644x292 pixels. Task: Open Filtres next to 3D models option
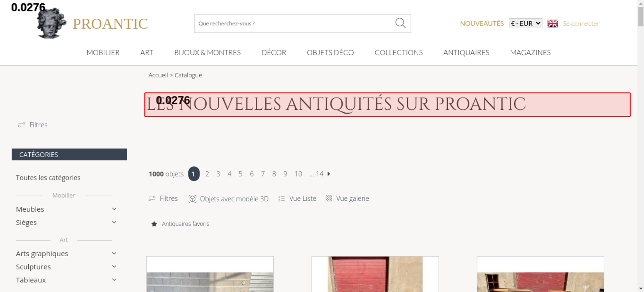pyautogui.click(x=163, y=198)
